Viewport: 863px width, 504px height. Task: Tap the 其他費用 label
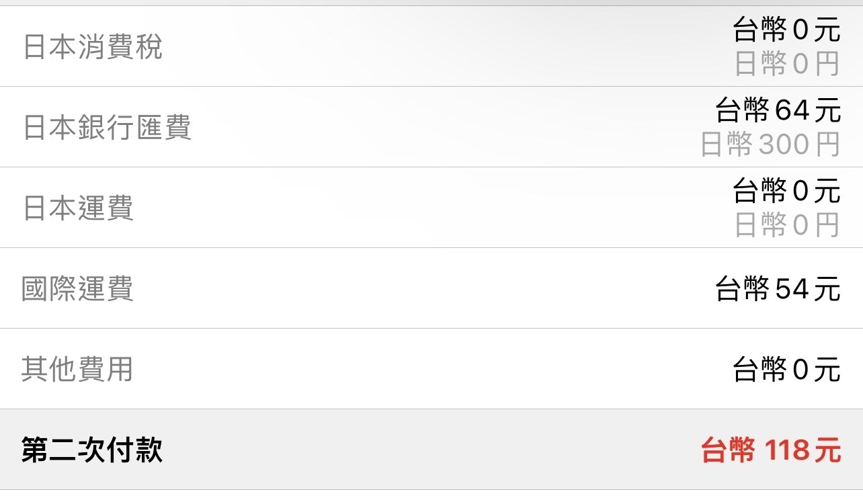77,370
